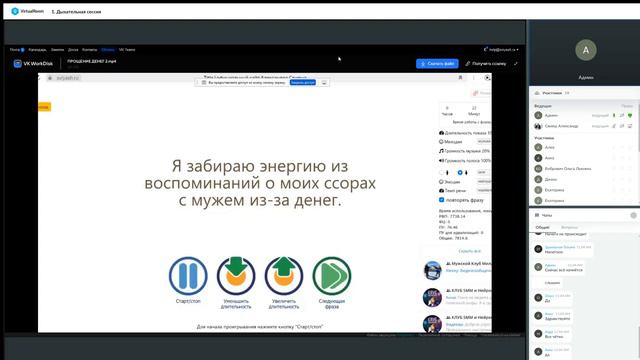Image resolution: width=640 pixels, height=360 pixels.
Task: Click the round button in Чаты header
Action: [x=633, y=215]
